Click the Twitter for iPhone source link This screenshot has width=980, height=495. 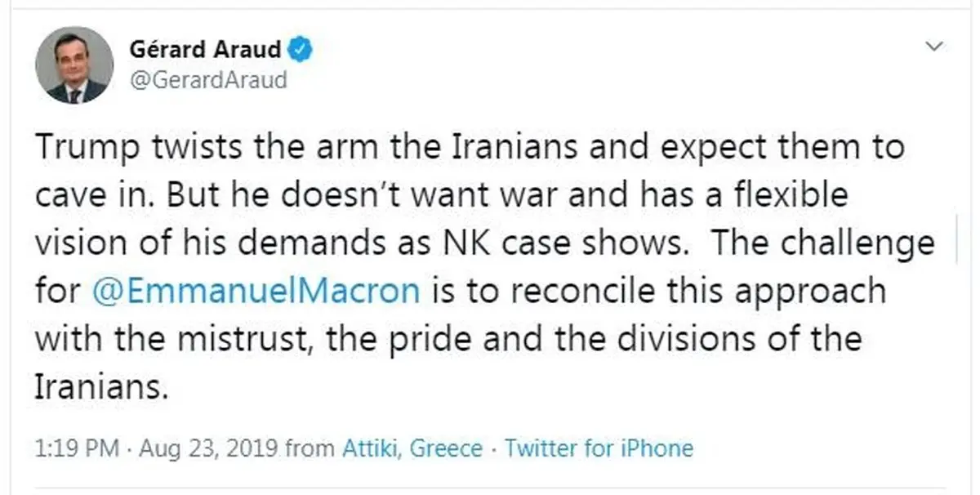click(599, 448)
